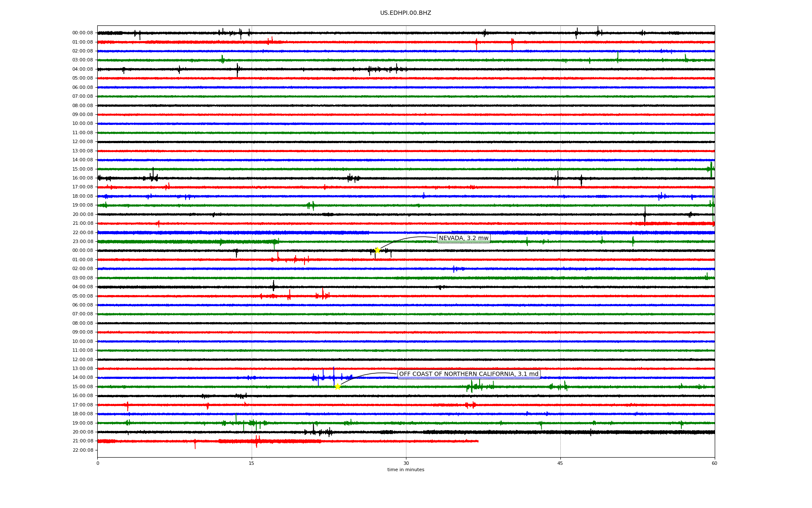Click the x-axis tick label 45

[x=560, y=463]
